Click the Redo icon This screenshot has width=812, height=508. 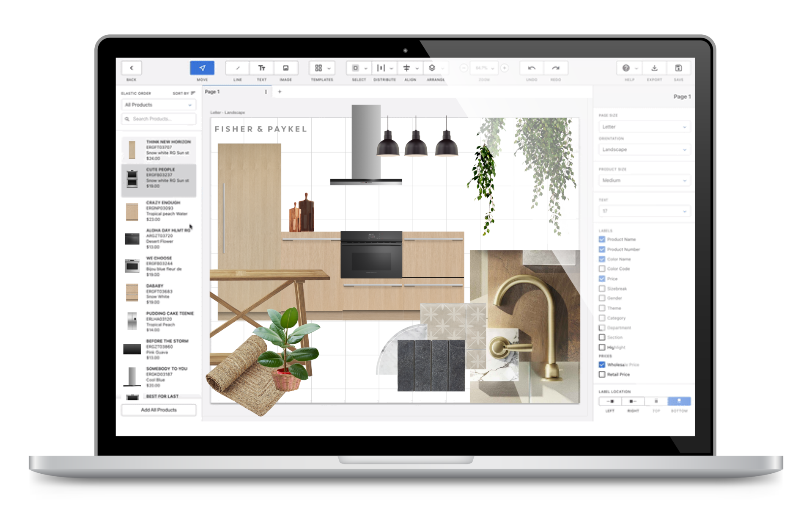point(556,68)
